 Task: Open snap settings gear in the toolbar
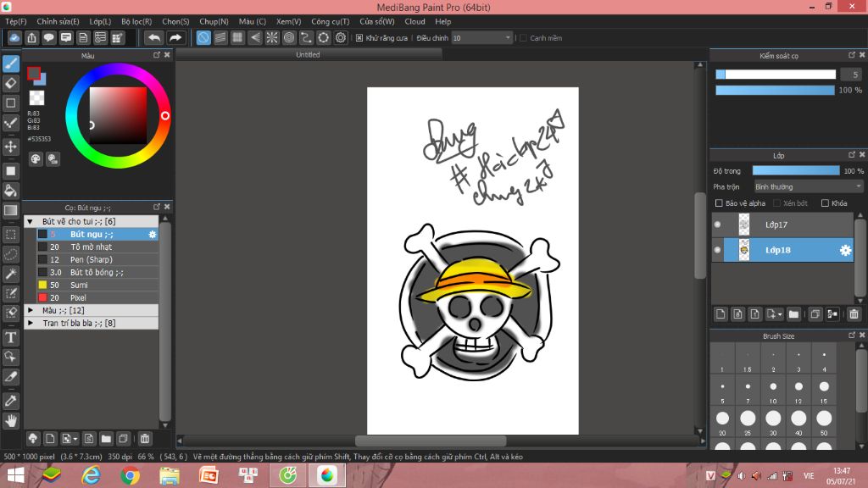341,37
